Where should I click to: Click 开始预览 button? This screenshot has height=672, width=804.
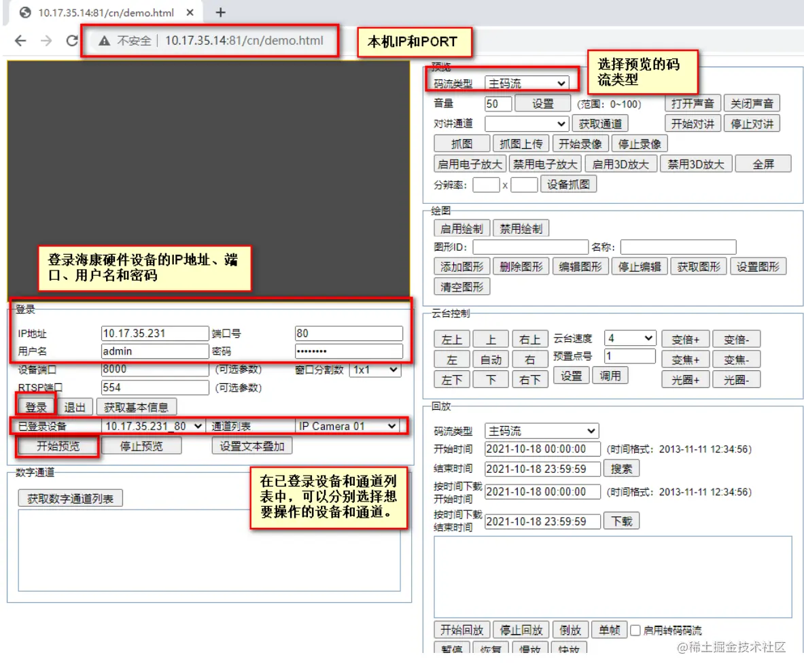click(x=58, y=446)
